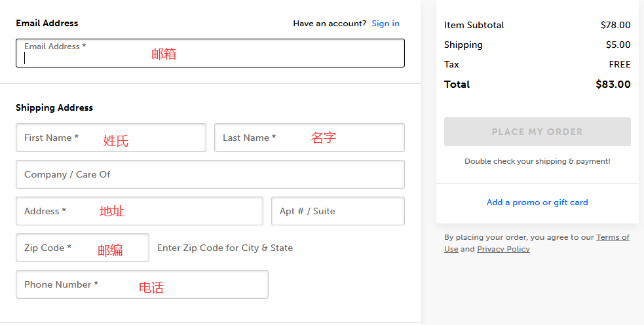Click the Apt # / Suite field
This screenshot has height=325, width=644.
pyautogui.click(x=337, y=211)
